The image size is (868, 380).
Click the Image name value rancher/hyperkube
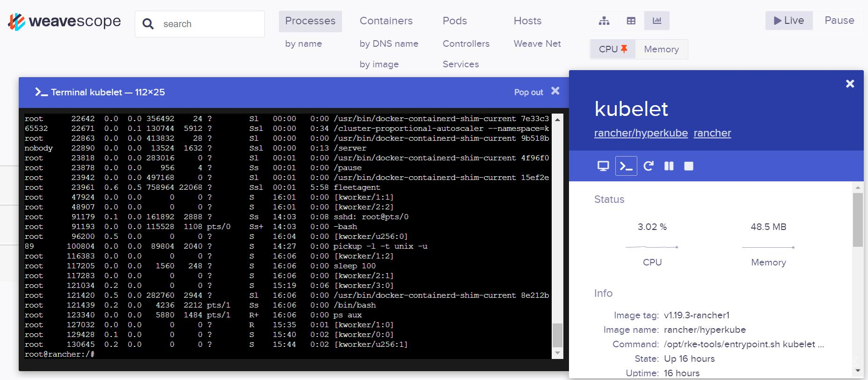coord(705,330)
